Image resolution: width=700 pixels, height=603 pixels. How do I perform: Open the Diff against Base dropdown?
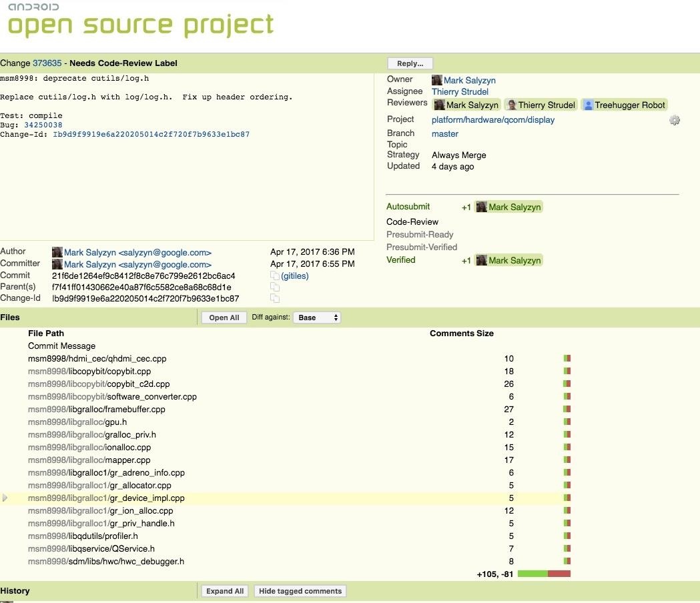pos(317,318)
